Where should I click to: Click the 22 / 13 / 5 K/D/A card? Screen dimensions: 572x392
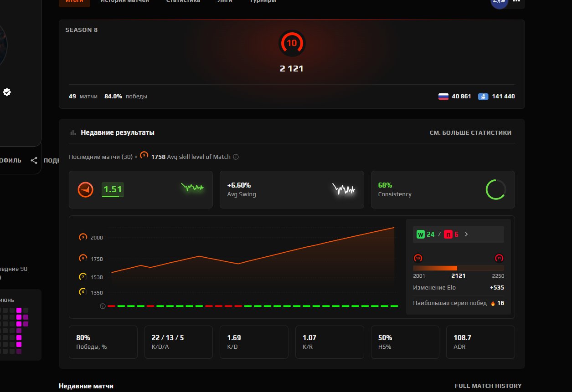coord(179,342)
